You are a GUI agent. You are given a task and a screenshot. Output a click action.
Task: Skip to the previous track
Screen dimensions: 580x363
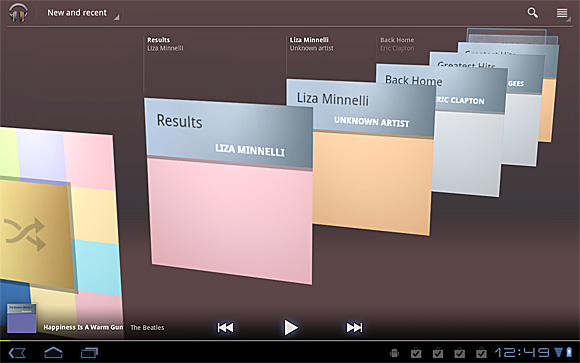[225, 327]
